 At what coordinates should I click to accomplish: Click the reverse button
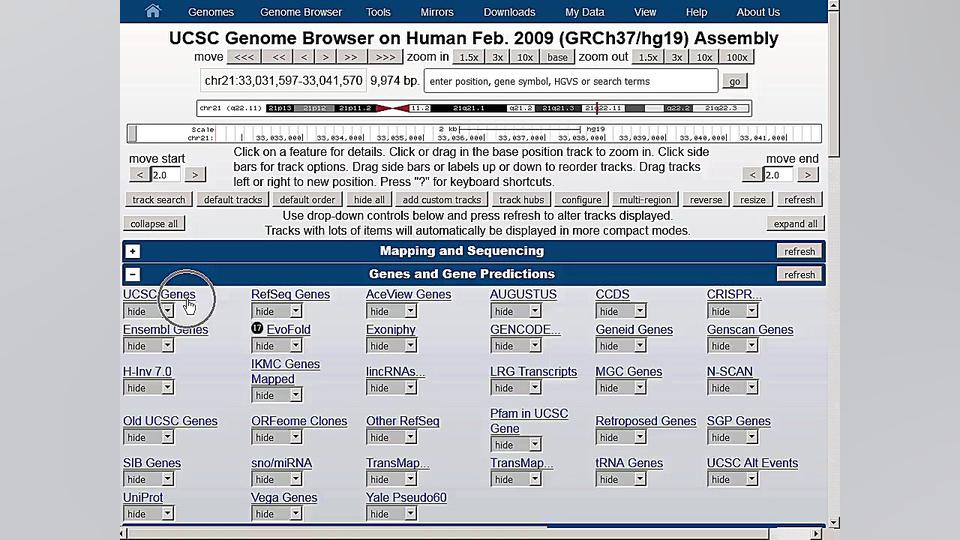(705, 200)
